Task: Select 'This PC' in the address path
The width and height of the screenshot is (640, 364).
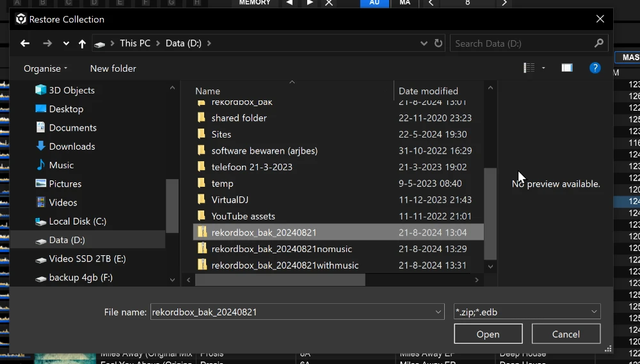Action: click(x=135, y=44)
